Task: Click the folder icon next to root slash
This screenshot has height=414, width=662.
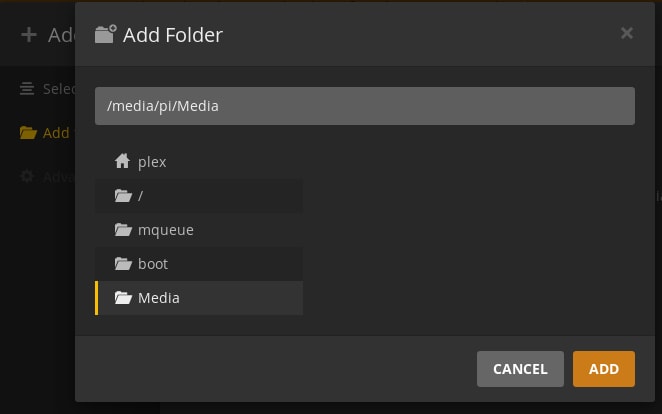Action: [123, 195]
